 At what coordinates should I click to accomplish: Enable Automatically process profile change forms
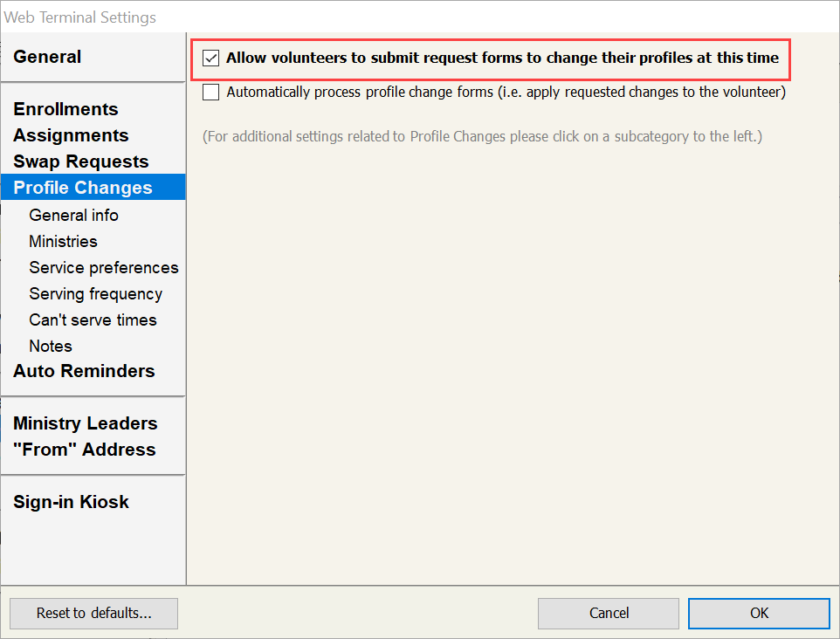[211, 92]
